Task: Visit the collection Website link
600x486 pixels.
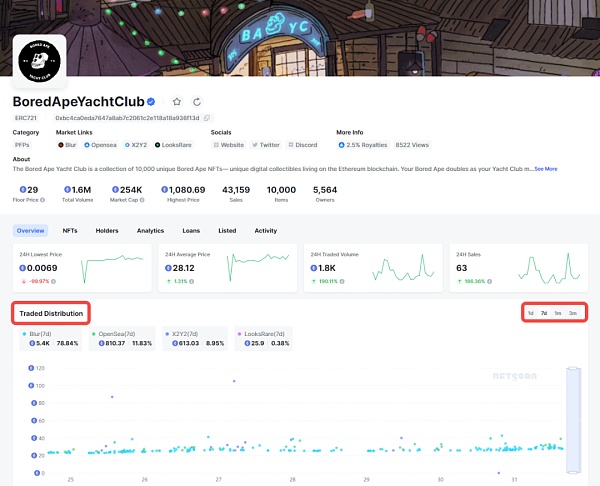Action: tap(228, 145)
